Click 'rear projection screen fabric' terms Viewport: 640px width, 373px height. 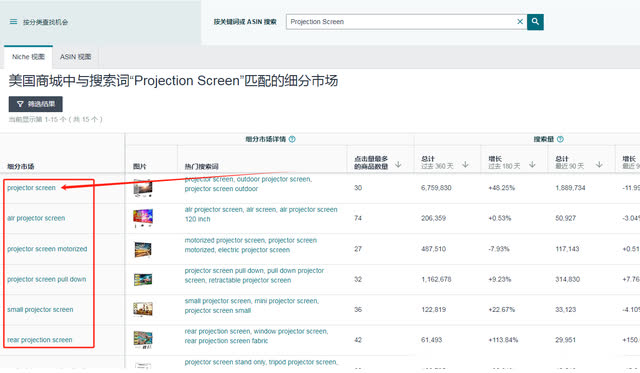pos(227,341)
